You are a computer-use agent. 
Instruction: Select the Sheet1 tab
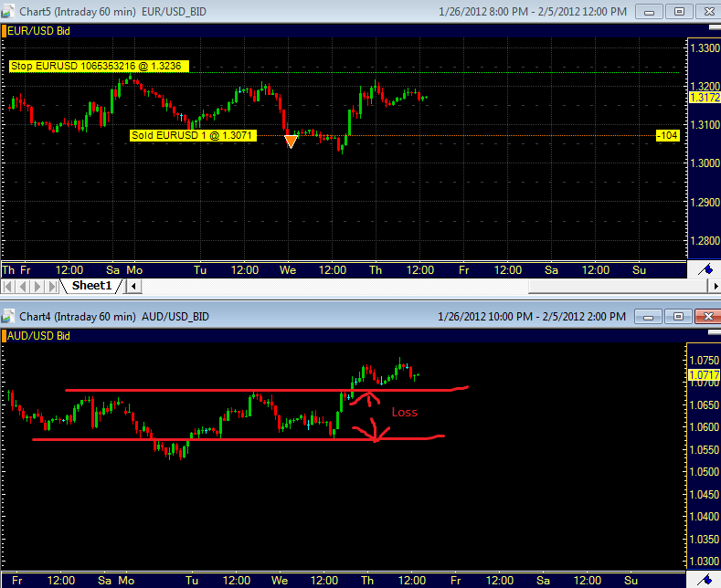click(x=91, y=286)
